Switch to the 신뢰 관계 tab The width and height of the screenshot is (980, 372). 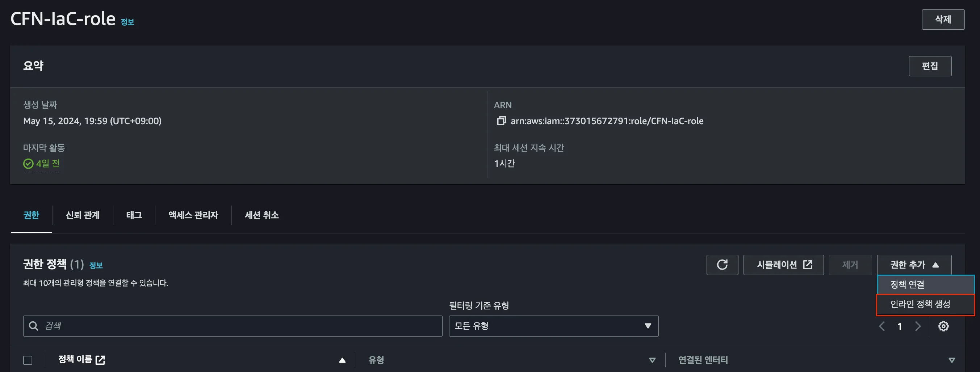click(82, 215)
